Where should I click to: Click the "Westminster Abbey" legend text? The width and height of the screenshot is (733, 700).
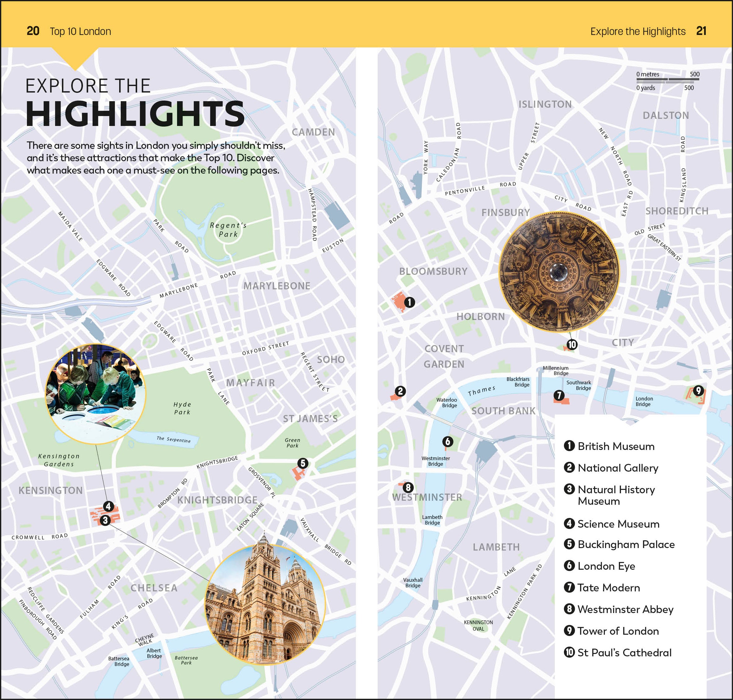626,610
